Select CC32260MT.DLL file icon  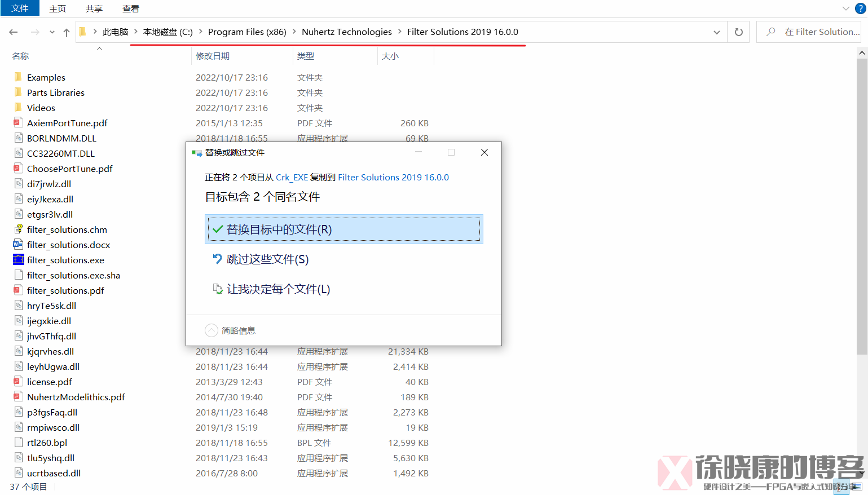(x=18, y=153)
